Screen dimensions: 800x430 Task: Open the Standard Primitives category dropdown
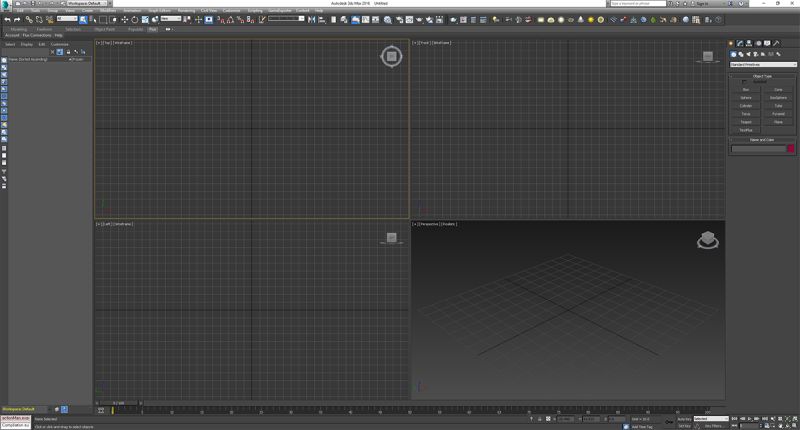763,65
